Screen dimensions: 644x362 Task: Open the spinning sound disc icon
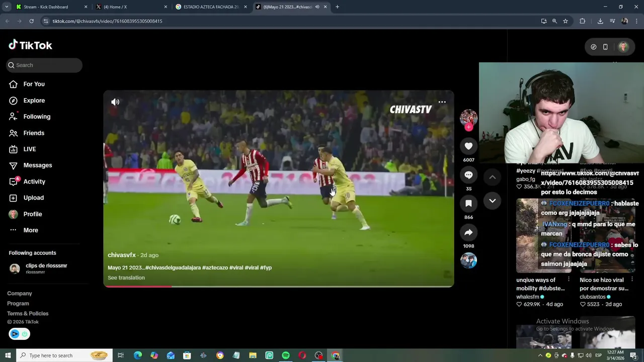(468, 260)
